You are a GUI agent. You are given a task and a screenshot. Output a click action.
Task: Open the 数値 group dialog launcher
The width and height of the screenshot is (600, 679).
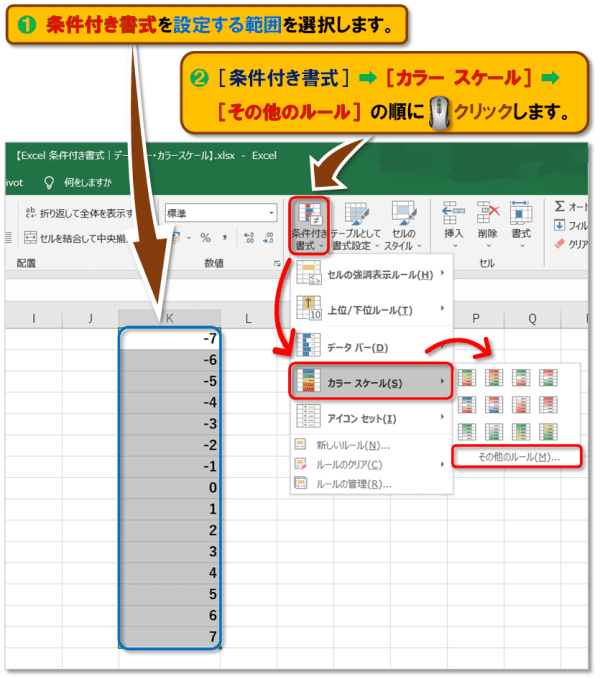277,263
